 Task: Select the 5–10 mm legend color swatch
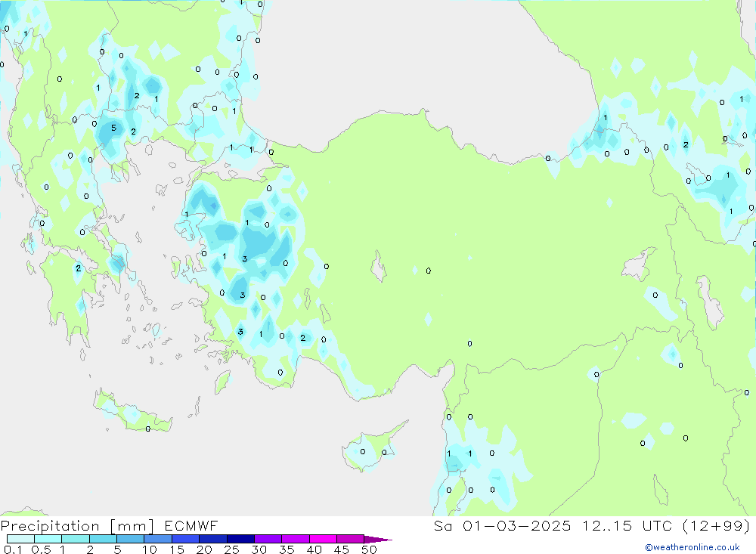[x=130, y=539]
